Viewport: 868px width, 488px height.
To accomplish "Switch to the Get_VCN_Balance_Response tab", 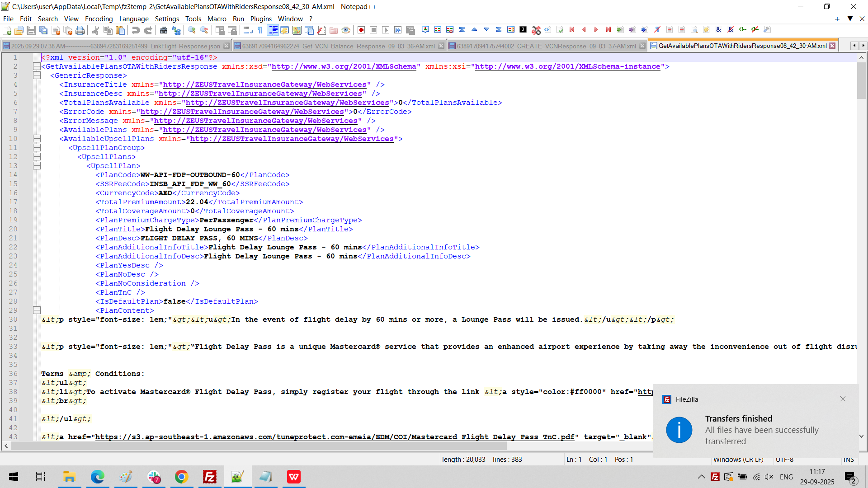I will coord(338,46).
